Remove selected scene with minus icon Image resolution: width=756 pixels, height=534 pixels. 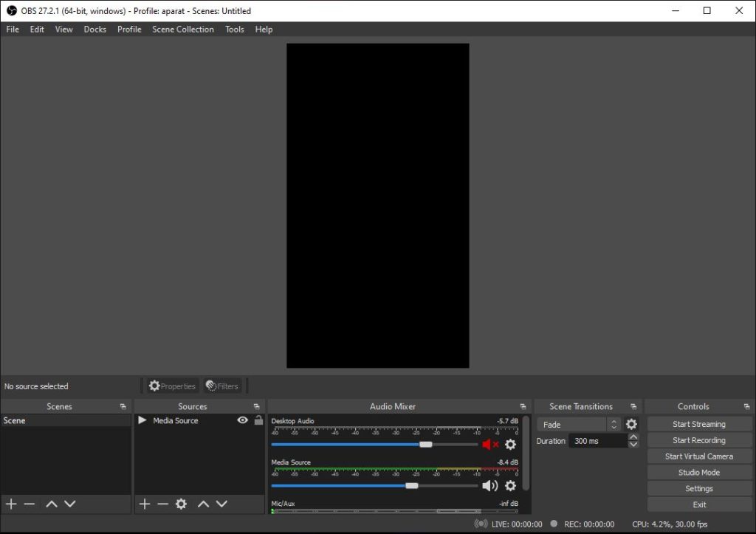(30, 504)
